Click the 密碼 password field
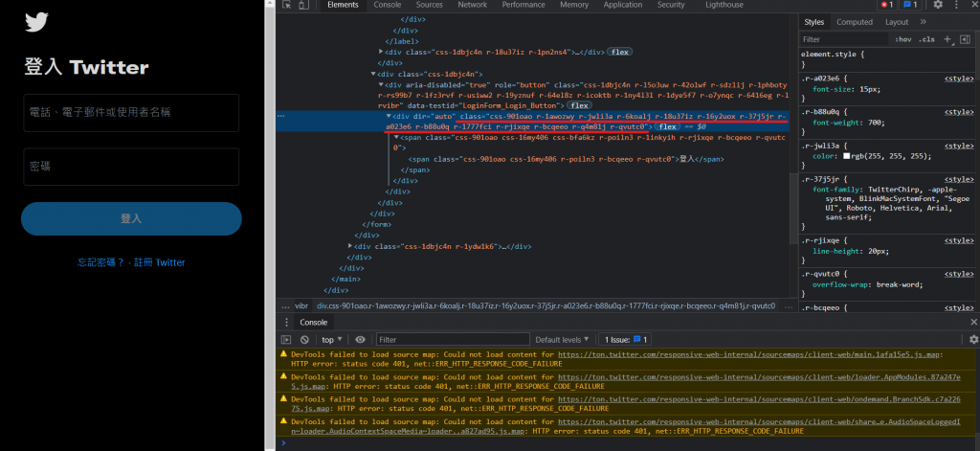 point(131,167)
